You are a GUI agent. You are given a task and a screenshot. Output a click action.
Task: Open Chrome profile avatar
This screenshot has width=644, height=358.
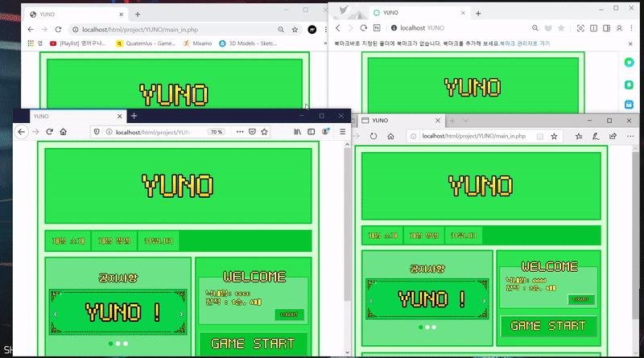312,30
